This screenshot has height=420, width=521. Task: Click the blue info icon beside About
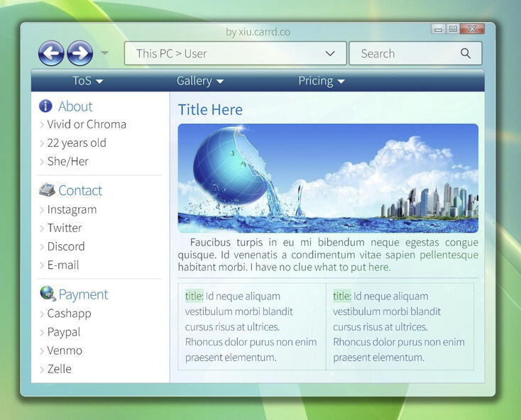click(x=45, y=106)
